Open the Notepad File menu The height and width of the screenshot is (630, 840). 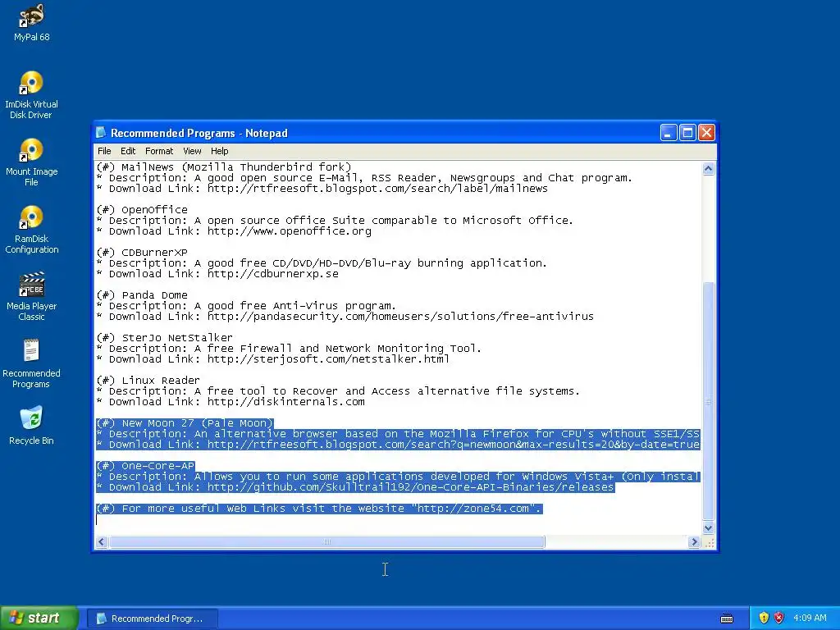pyautogui.click(x=104, y=151)
